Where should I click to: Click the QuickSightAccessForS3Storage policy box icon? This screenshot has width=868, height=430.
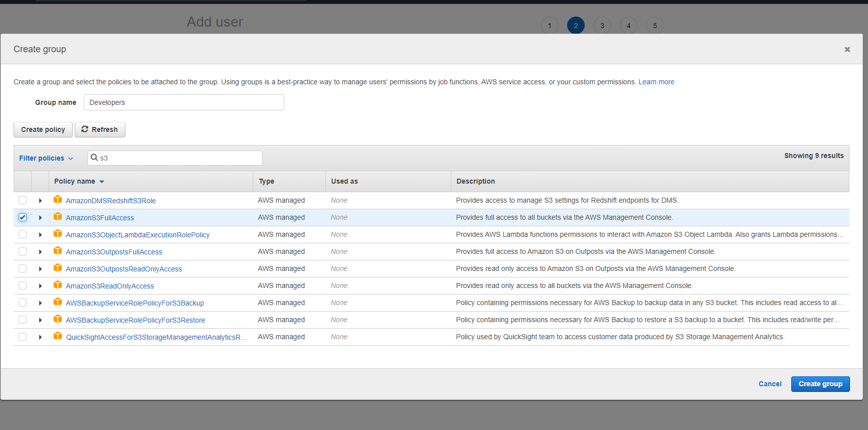pos(58,336)
